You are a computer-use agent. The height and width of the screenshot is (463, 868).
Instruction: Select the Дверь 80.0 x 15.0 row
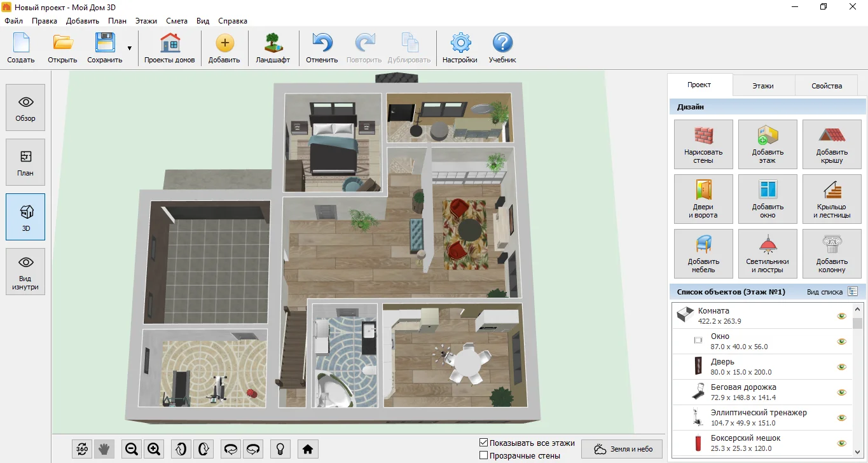click(762, 367)
